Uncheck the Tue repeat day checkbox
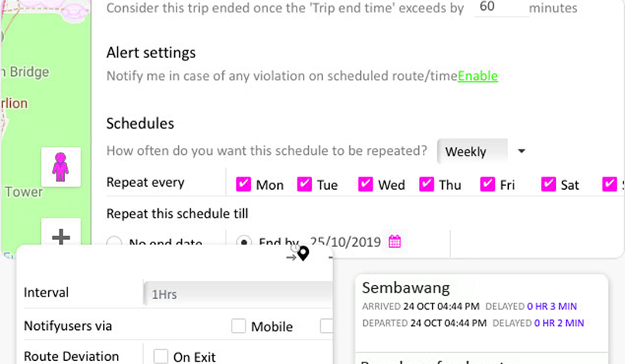This screenshot has height=364, width=625. [304, 184]
